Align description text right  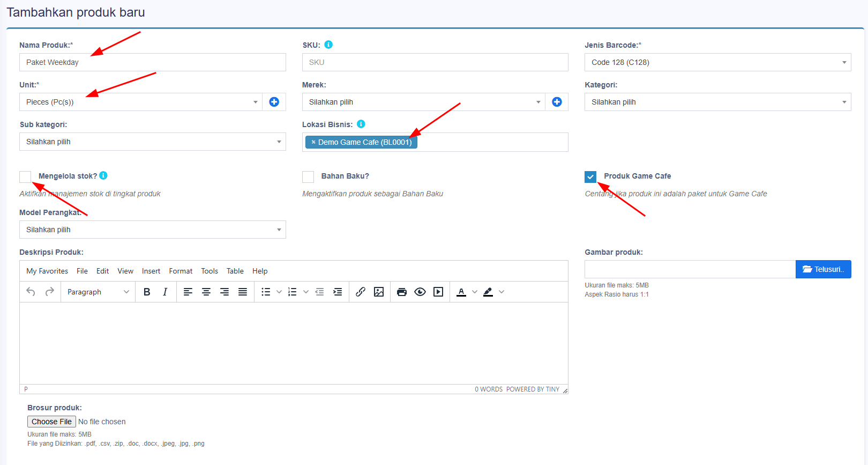(225, 292)
